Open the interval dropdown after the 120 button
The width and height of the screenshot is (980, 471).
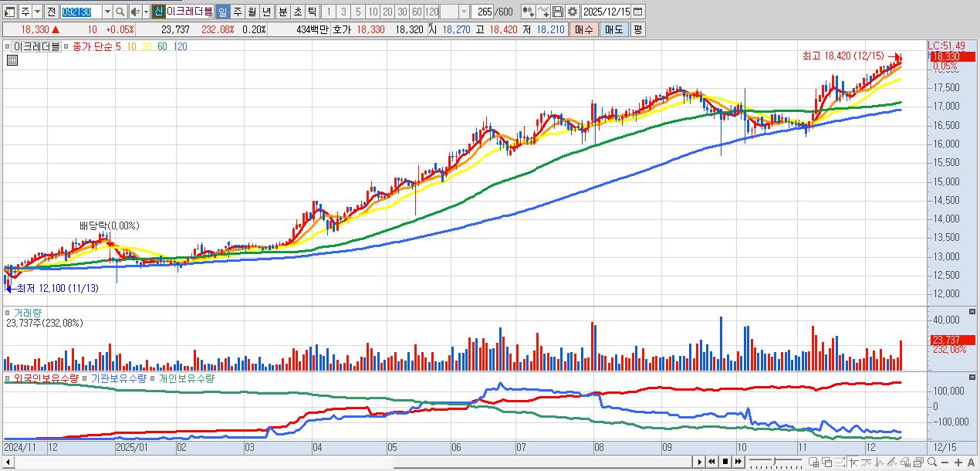pyautogui.click(x=464, y=12)
